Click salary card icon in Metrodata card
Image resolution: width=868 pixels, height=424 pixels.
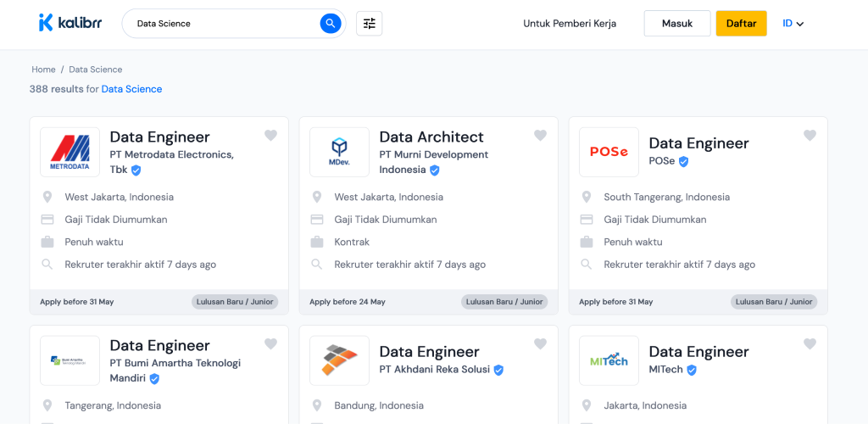coord(47,220)
